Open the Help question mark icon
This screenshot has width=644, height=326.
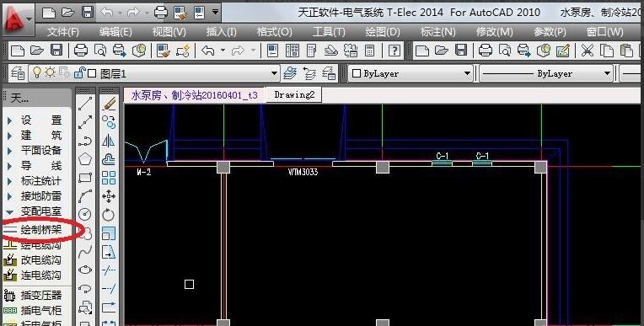394,51
